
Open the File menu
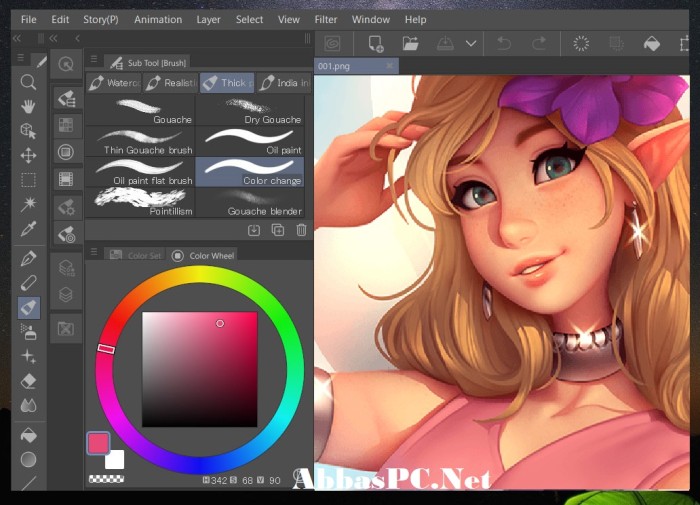pos(29,20)
